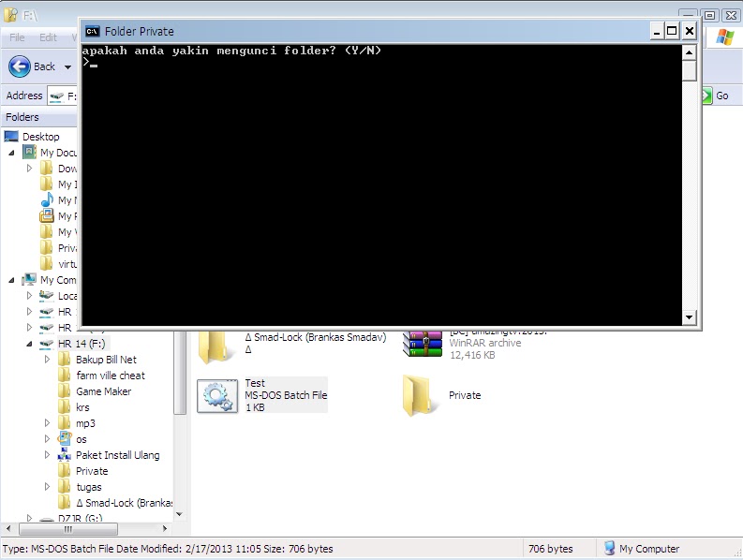743x560 pixels.
Task: Click the Go button beside address bar
Action: (x=716, y=96)
